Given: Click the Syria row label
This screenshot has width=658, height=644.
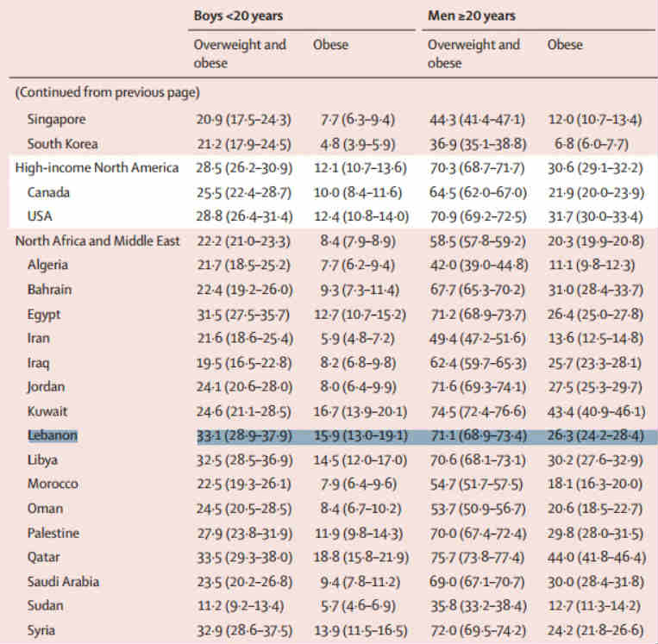Looking at the screenshot, I should [x=42, y=630].
